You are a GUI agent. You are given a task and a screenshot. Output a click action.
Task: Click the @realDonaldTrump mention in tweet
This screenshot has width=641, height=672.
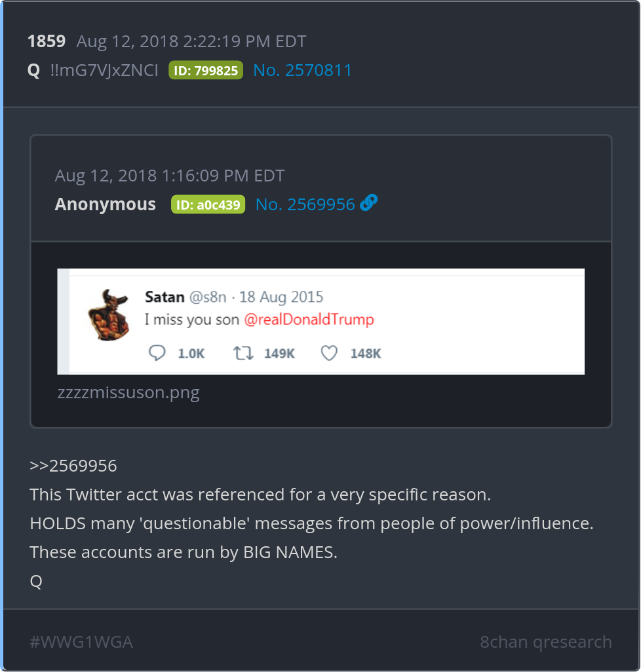(x=309, y=320)
